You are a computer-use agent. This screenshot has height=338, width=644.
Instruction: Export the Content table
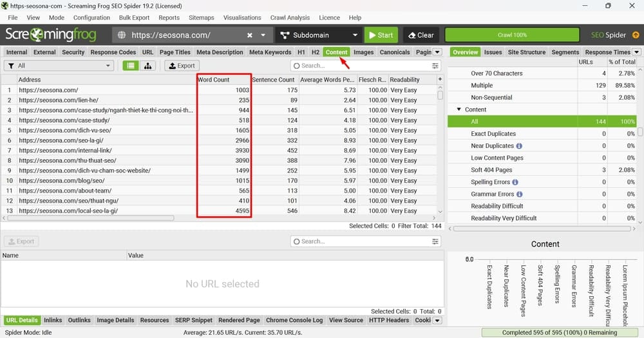(x=182, y=66)
